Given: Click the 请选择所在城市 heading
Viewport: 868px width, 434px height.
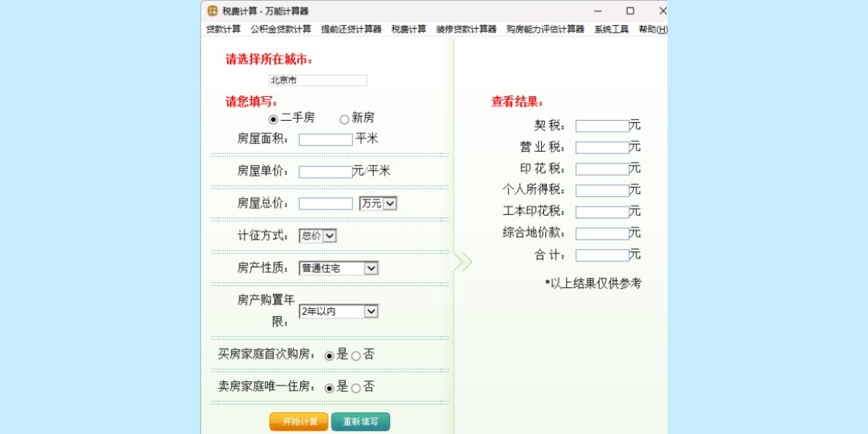Looking at the screenshot, I should point(269,59).
